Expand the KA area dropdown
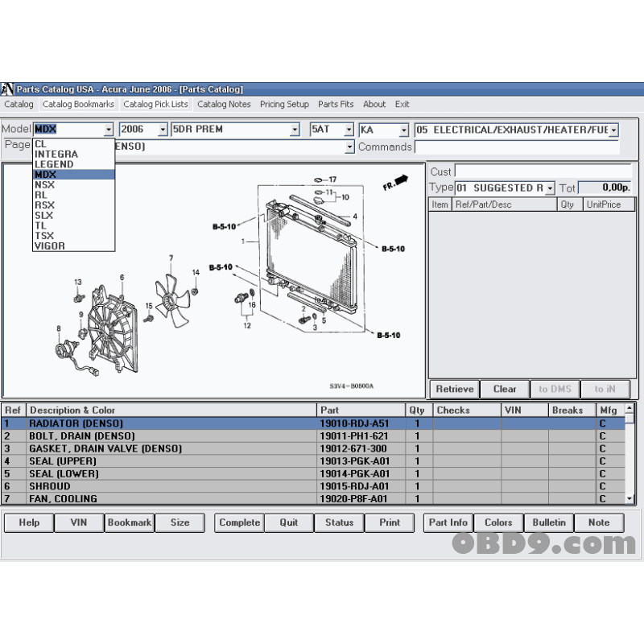This screenshot has width=644, height=644. click(404, 130)
